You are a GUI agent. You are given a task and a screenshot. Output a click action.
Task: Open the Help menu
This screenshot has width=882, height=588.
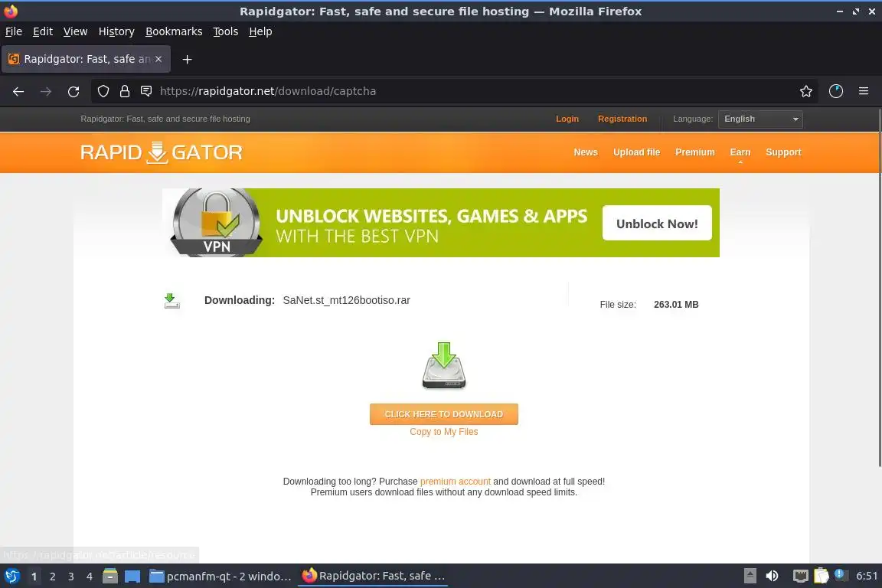coord(260,31)
